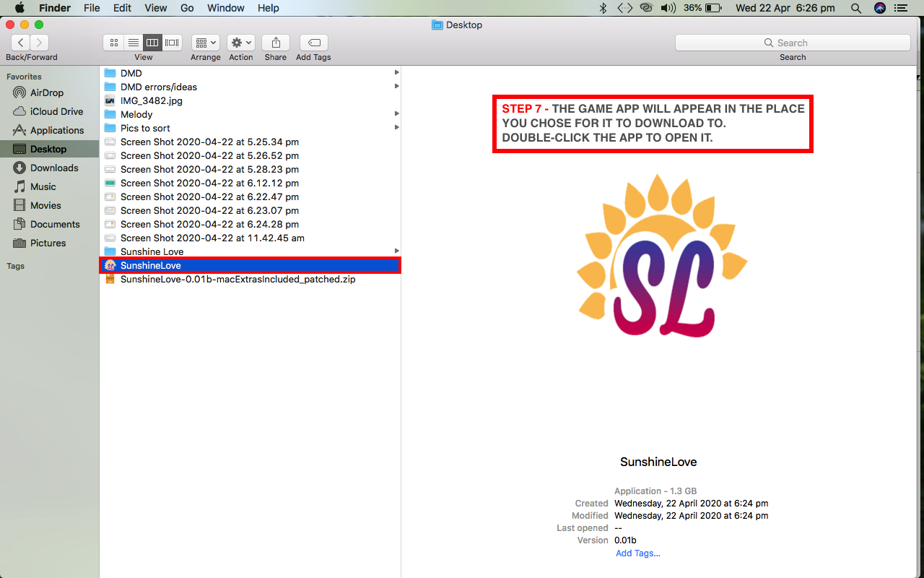Go back with the Back arrow
This screenshot has height=578, width=924.
point(21,43)
